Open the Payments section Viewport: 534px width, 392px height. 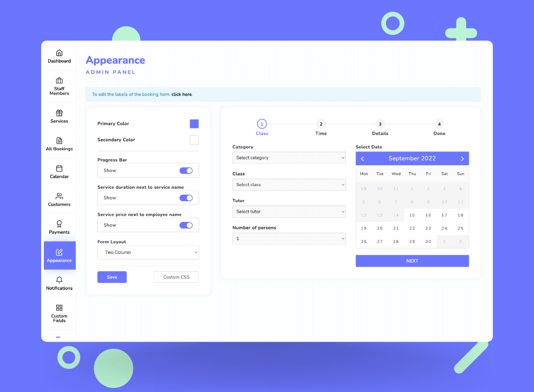click(59, 227)
